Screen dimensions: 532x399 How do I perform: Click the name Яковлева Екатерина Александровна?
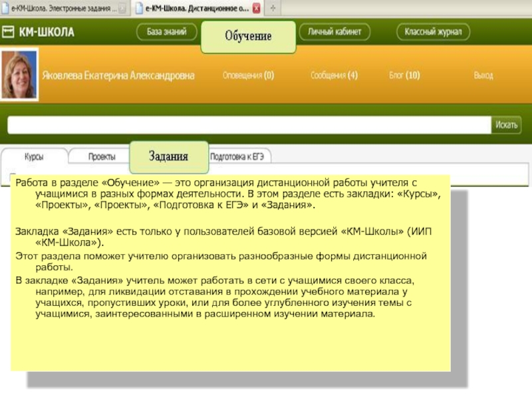pos(118,75)
